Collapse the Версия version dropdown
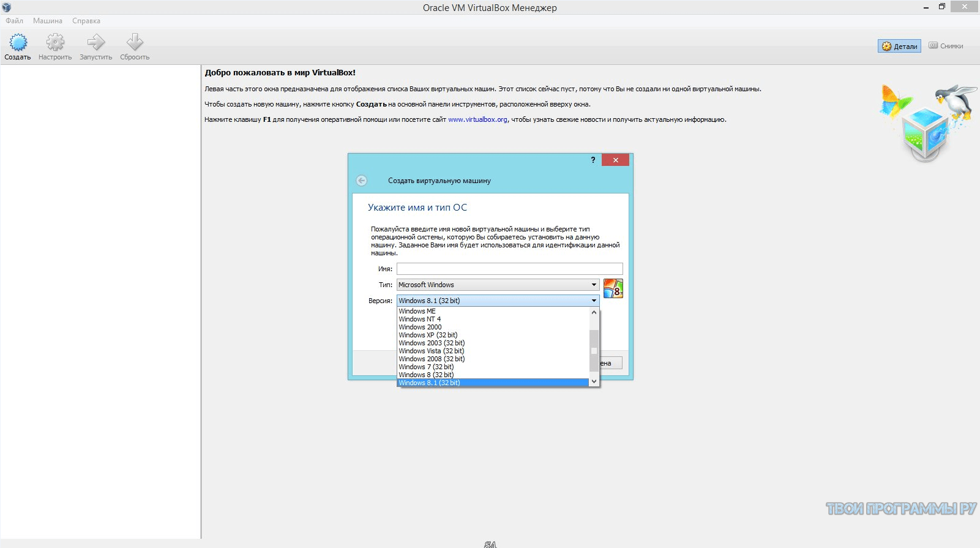 pos(593,301)
